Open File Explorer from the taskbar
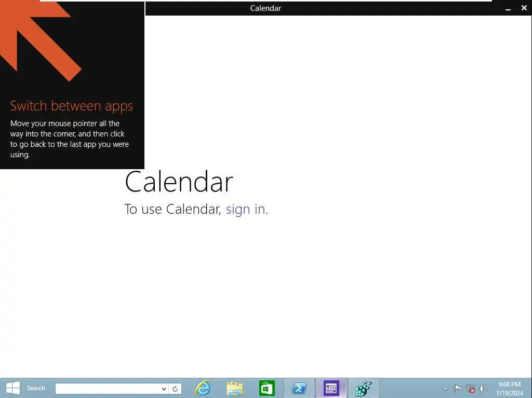Screen dimensions: 532x398 point(235,389)
